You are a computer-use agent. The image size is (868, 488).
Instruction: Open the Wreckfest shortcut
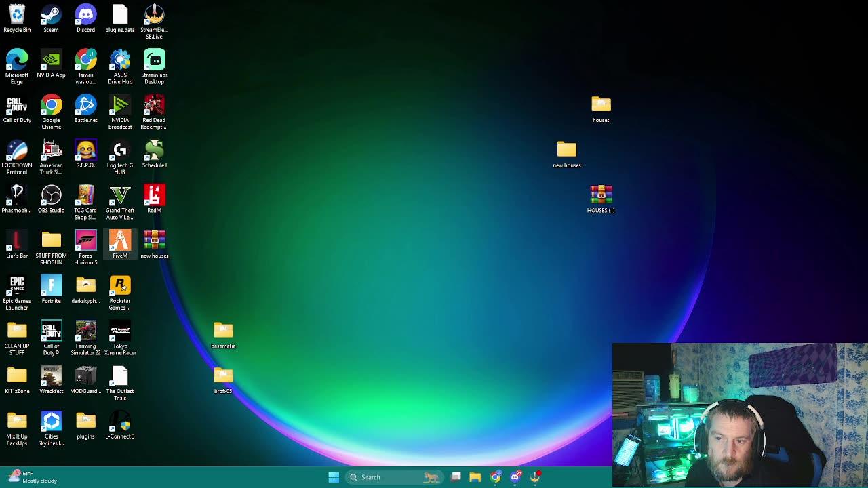[x=51, y=380]
